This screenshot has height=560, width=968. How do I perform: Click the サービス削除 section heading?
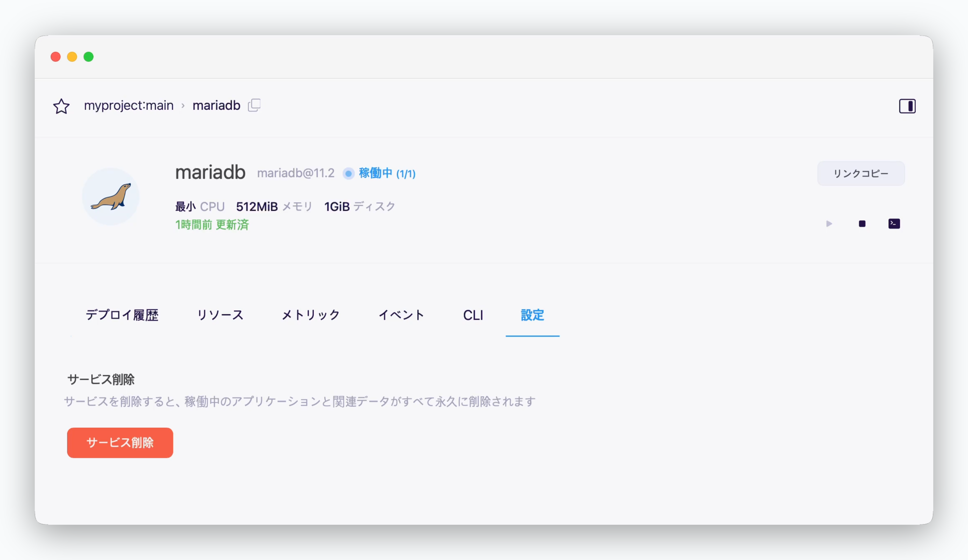[101, 380]
